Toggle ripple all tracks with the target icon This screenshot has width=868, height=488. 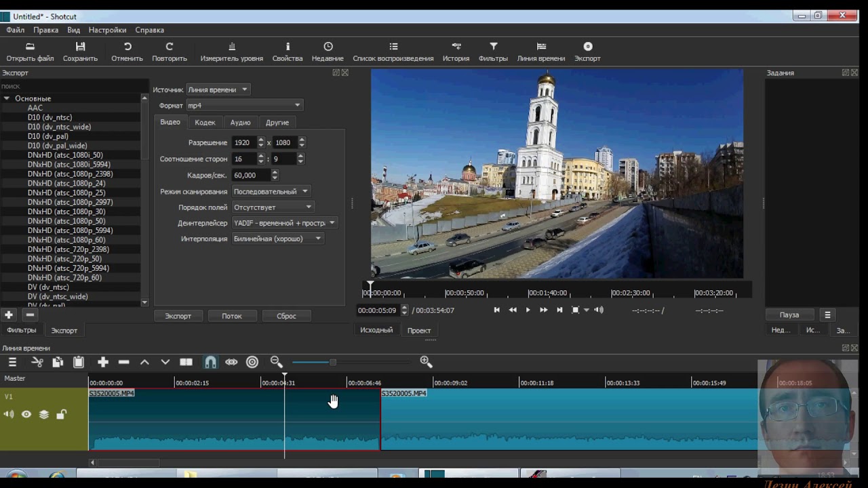click(252, 362)
